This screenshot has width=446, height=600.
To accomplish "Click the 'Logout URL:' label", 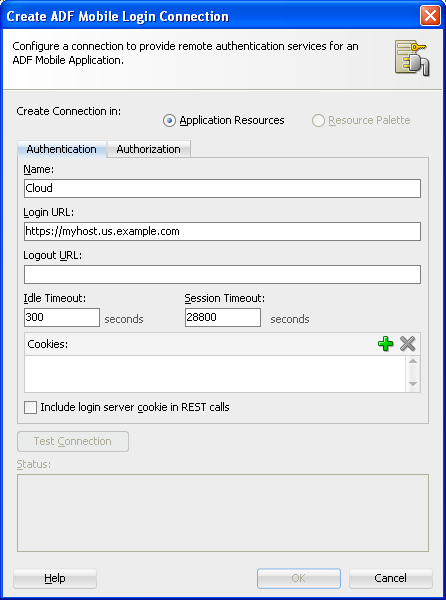I will point(52,255).
